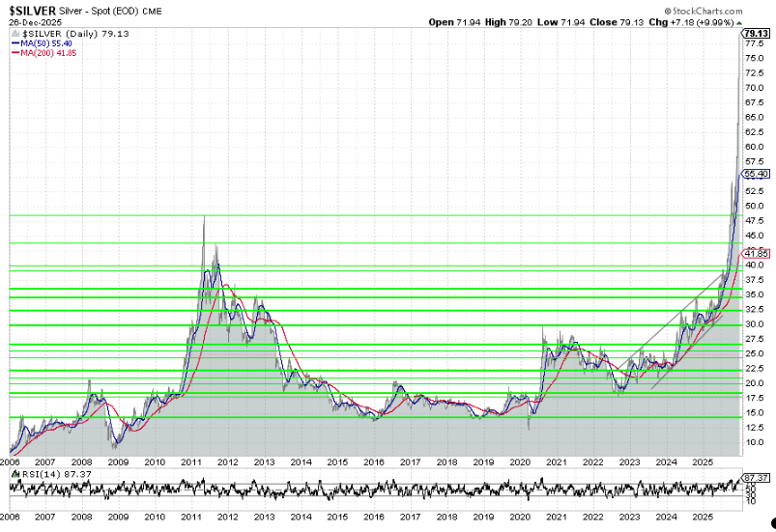
Task: Click the 2011 year label on RSI axis
Action: click(190, 517)
